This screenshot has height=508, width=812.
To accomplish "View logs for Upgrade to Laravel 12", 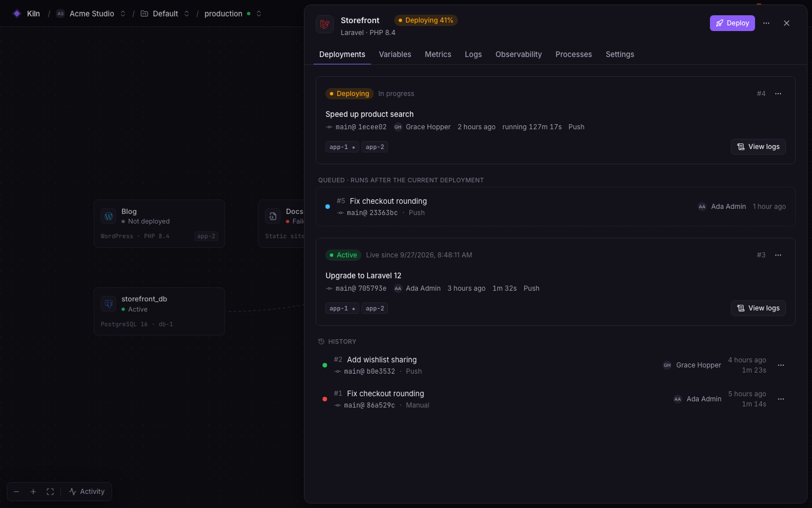I will (x=758, y=308).
